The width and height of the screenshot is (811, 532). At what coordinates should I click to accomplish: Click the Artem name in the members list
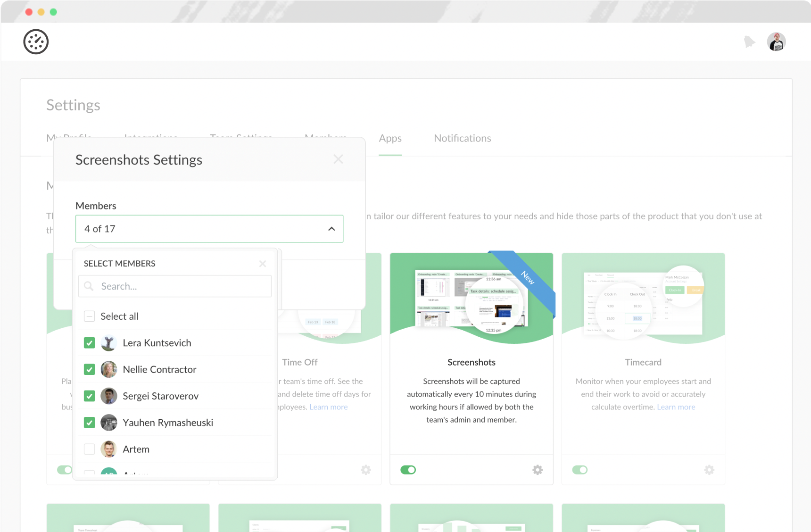136,449
